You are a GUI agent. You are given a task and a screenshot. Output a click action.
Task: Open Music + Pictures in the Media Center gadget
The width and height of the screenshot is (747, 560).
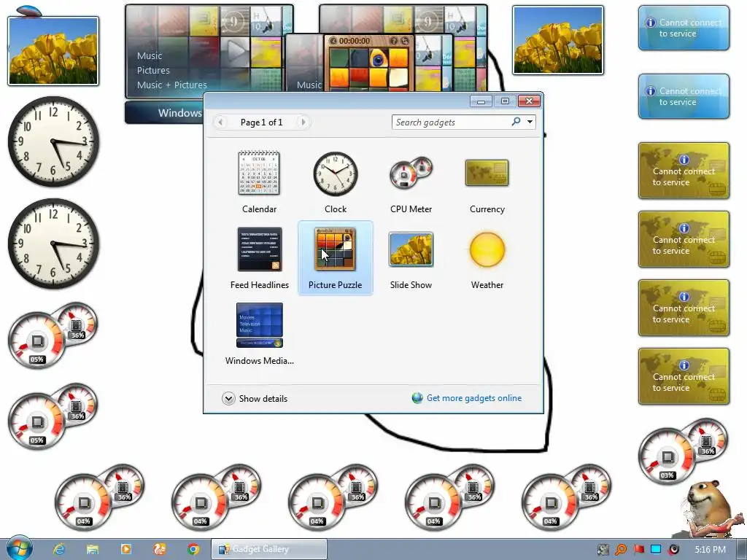[172, 85]
